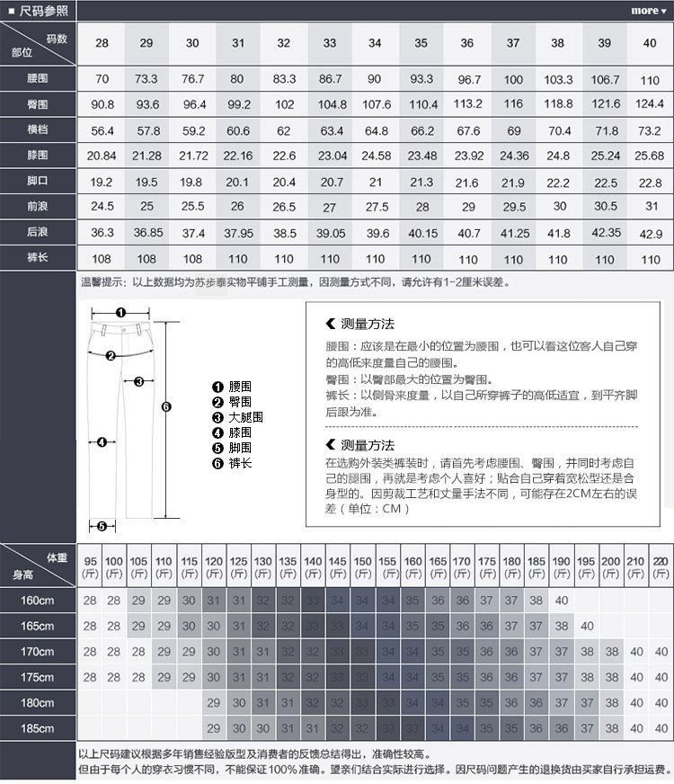
Task: Click length marker 6 on the trousers diagram
Action: coord(166,407)
